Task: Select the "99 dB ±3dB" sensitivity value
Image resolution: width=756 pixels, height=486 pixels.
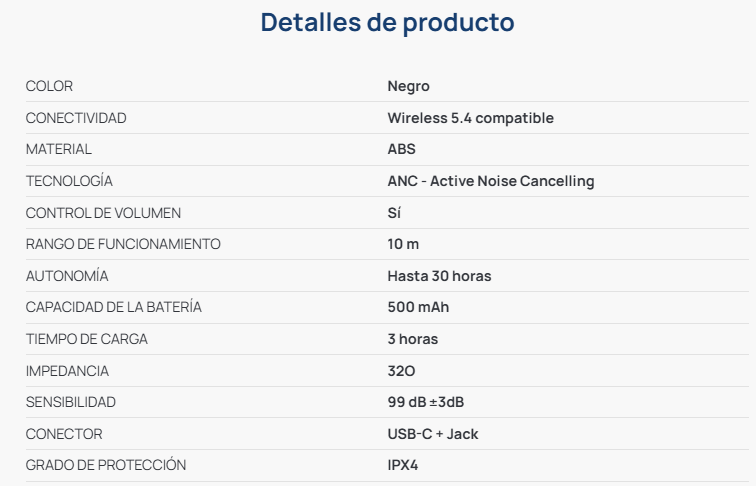Action: (425, 402)
